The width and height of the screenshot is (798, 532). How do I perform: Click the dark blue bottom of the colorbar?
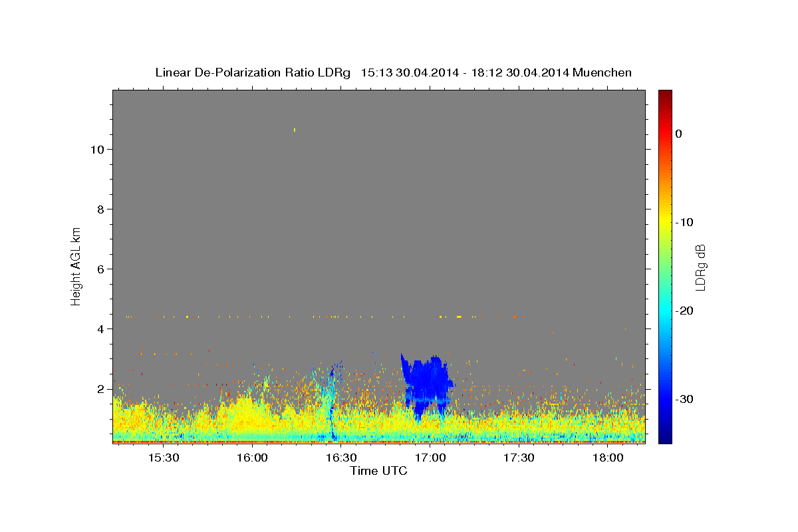coord(665,439)
